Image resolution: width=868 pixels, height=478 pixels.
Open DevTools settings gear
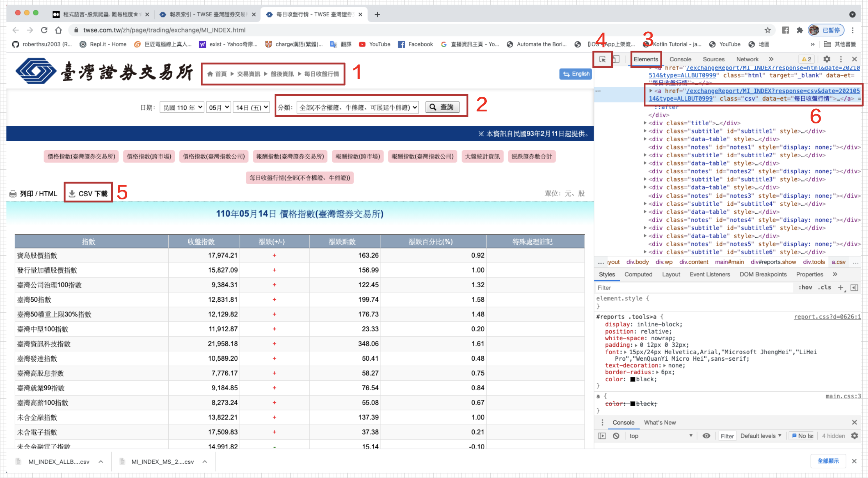point(827,59)
